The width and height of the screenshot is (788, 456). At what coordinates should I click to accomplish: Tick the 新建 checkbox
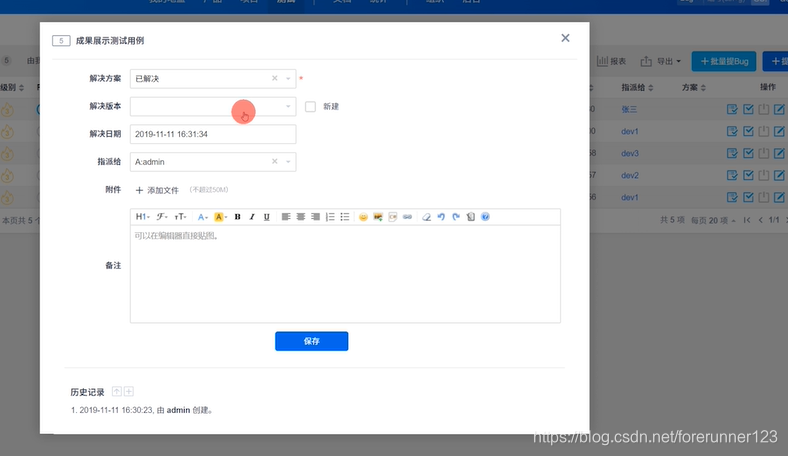(311, 107)
